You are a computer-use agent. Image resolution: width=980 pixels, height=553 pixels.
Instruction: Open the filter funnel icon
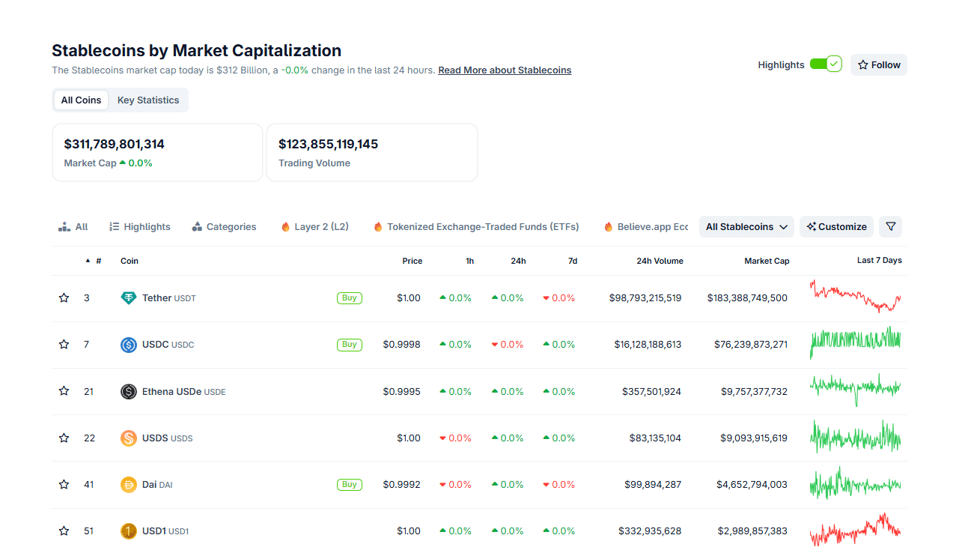pos(890,226)
